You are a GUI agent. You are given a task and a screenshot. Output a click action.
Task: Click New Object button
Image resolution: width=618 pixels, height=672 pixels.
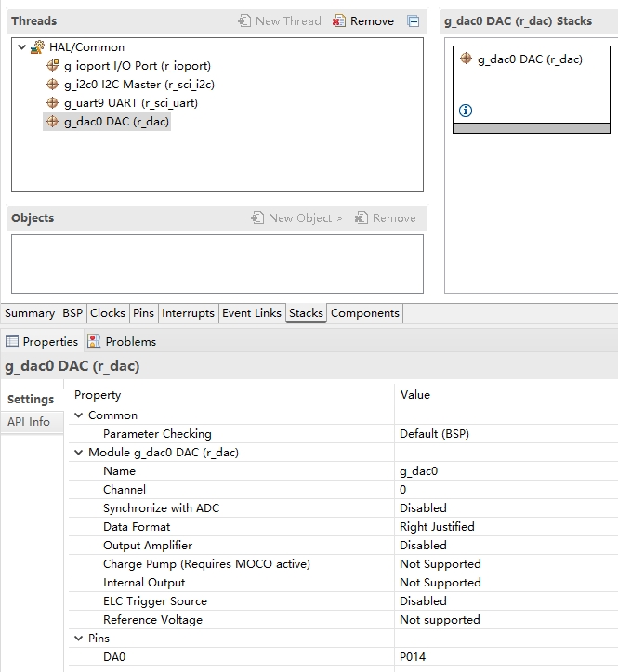point(297,218)
